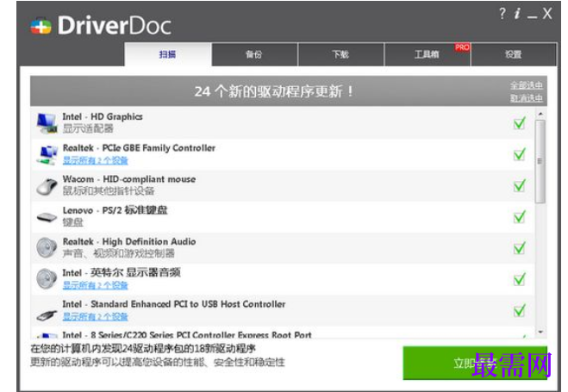Uncheck Intel 英特尔 显示器音频 driver
This screenshot has height=392, width=568.
(x=520, y=279)
